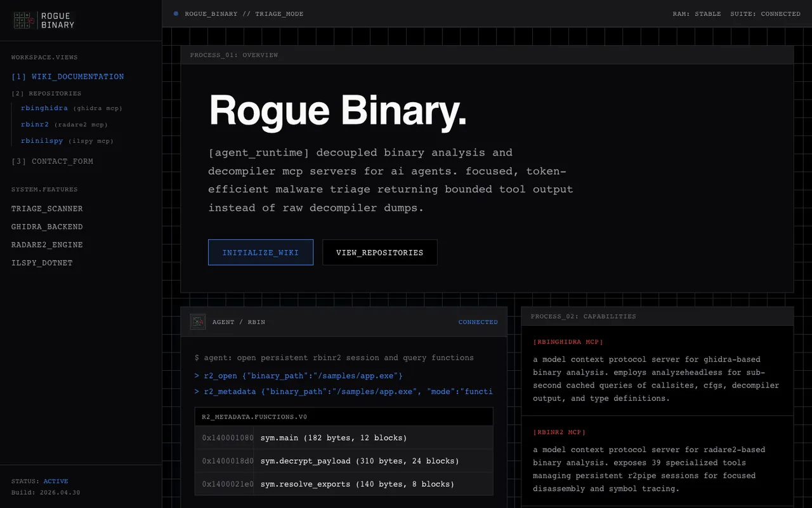
Task: Select TRIAGE_SCANNER feature
Action: pyautogui.click(x=47, y=209)
